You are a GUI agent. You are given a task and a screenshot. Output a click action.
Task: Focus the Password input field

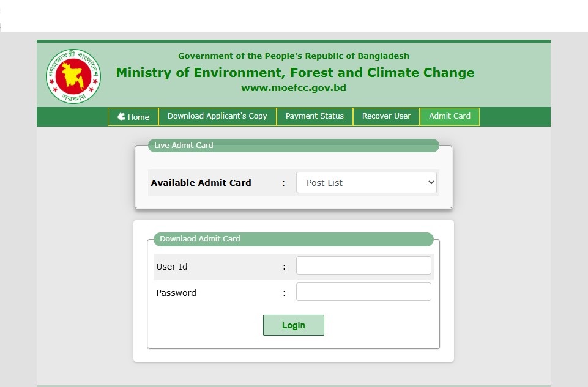363,292
